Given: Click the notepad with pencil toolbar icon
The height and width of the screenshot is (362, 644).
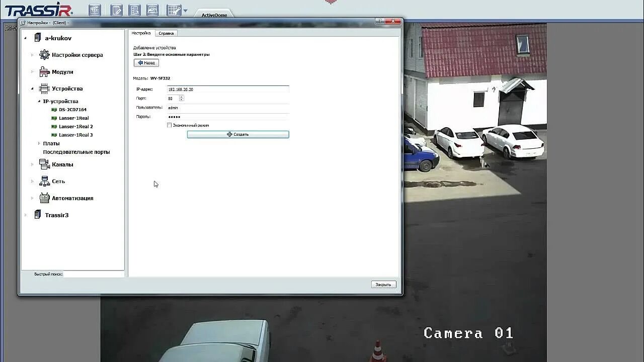Looking at the screenshot, I should 116,10.
